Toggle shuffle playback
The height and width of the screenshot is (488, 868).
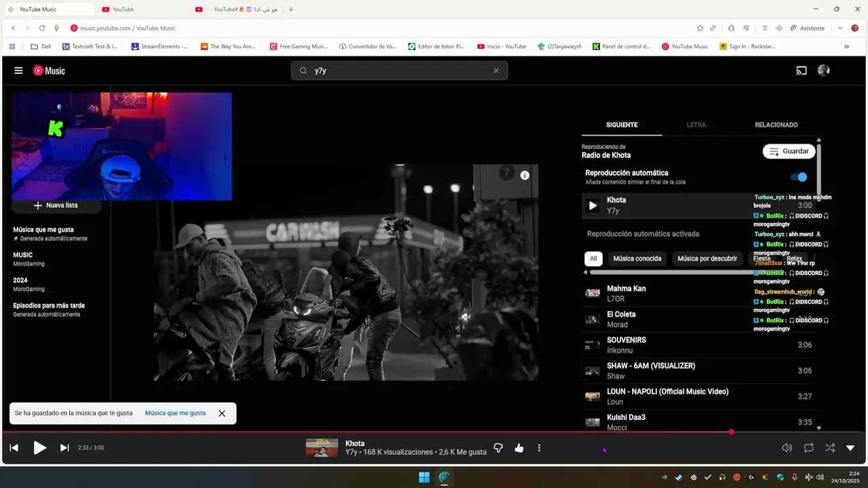[830, 448]
